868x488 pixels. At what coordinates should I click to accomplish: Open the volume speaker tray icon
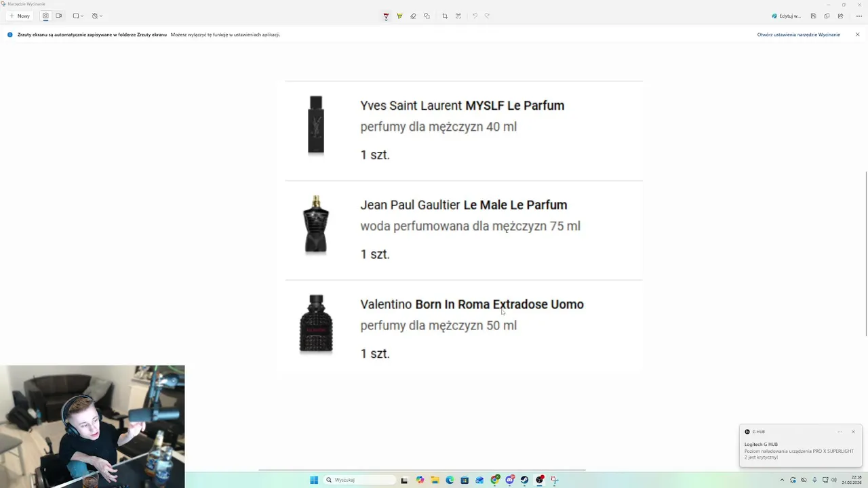pos(834,480)
